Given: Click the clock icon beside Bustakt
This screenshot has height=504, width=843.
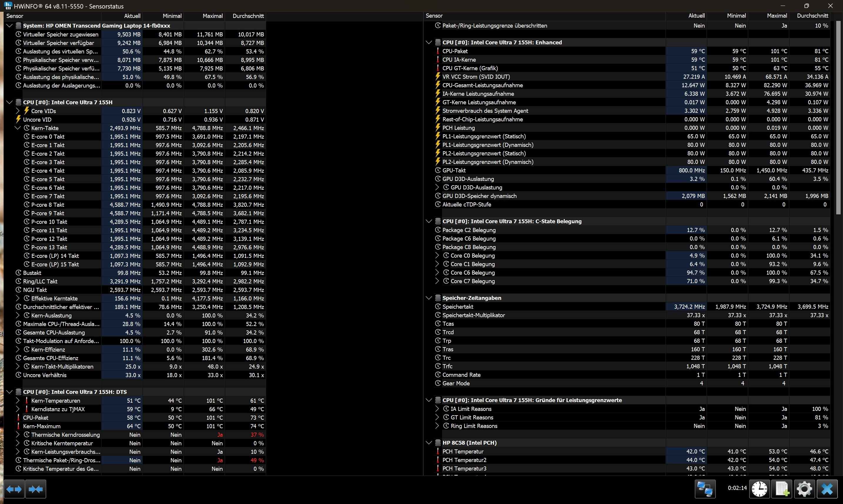Looking at the screenshot, I should click(x=18, y=273).
